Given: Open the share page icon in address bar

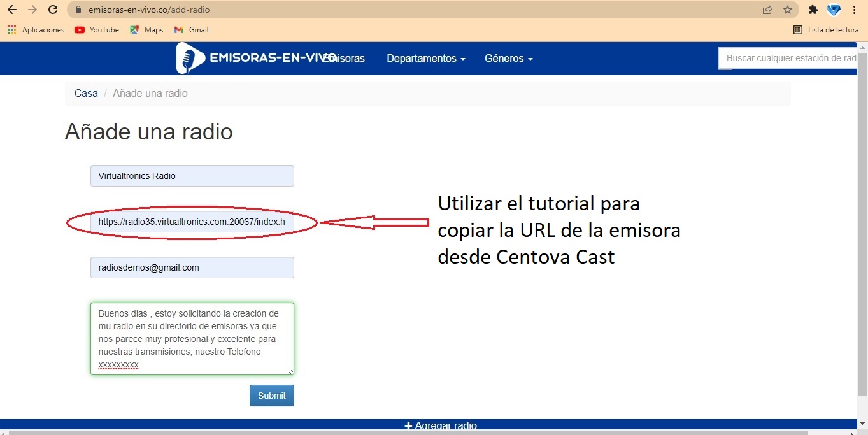Looking at the screenshot, I should tap(767, 10).
